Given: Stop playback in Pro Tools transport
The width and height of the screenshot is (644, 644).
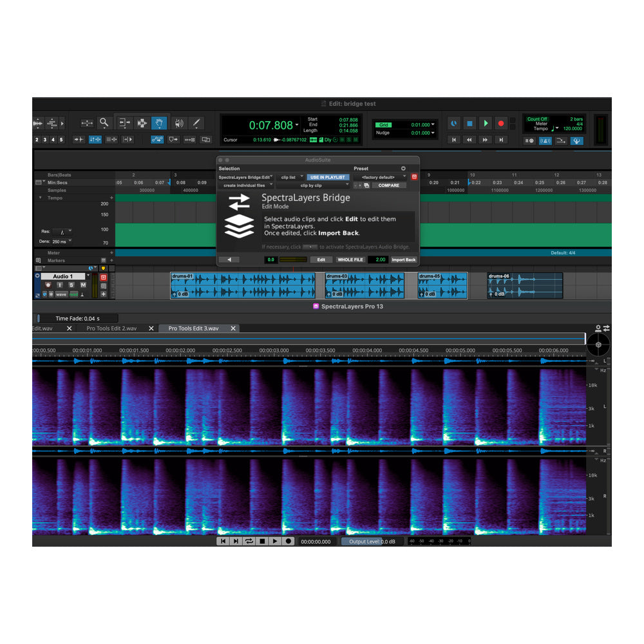Looking at the screenshot, I should (469, 123).
